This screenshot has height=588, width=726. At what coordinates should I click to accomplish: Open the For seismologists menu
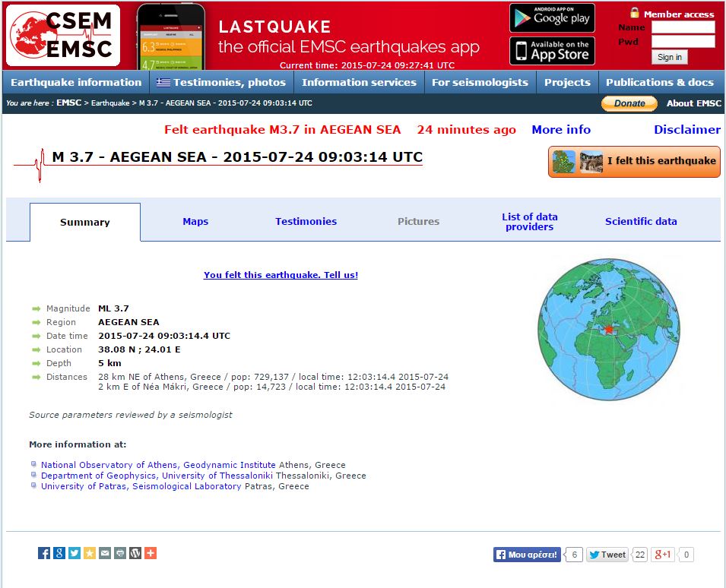480,82
